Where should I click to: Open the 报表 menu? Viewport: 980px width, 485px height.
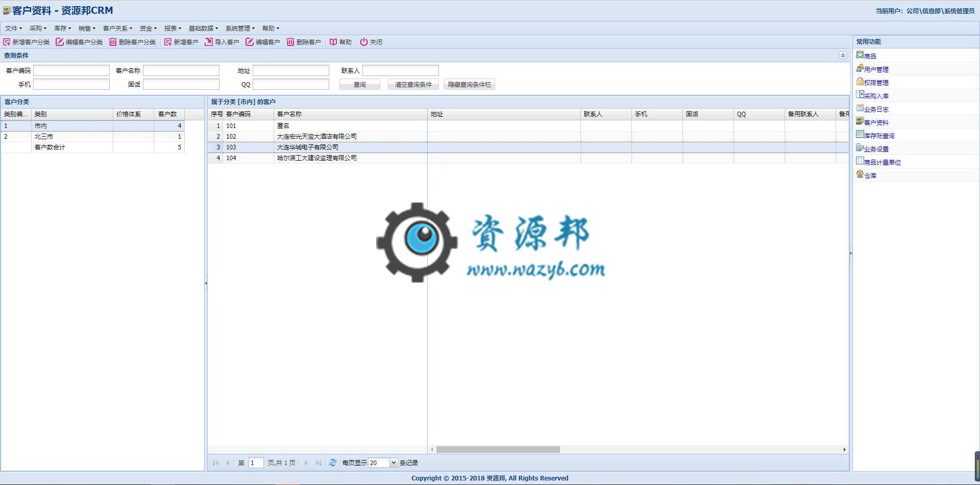coord(173,28)
